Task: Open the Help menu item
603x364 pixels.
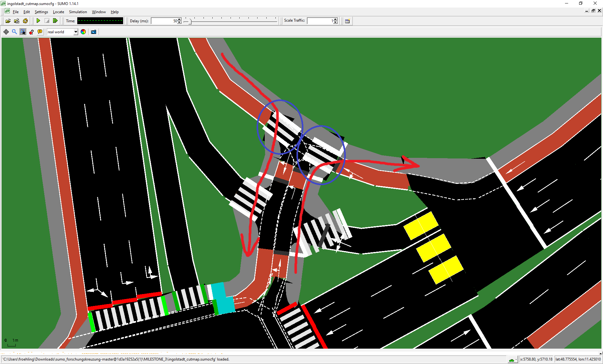Action: (x=115, y=12)
